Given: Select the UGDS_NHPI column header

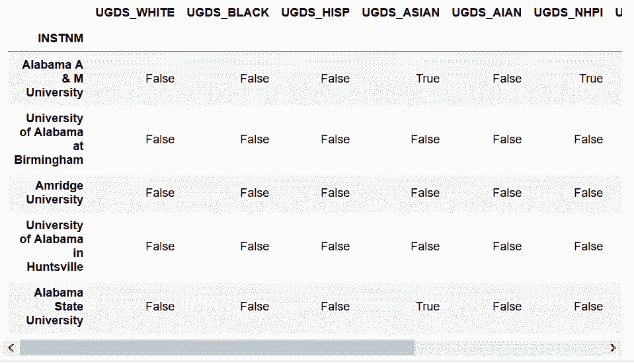Looking at the screenshot, I should pos(568,13).
